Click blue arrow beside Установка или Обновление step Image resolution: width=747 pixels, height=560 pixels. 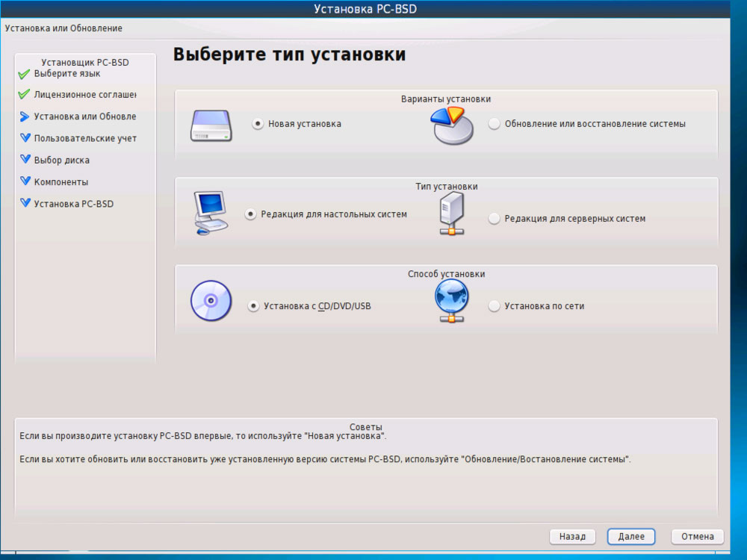(25, 116)
